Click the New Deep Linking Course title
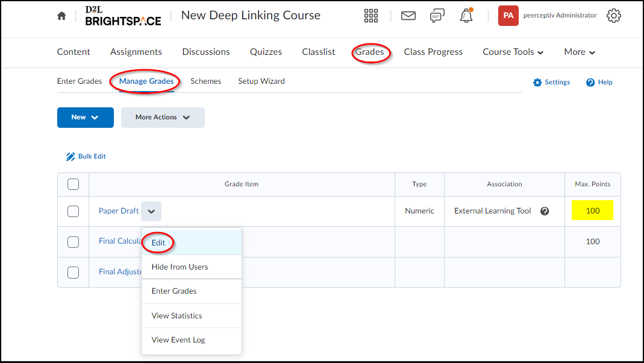 click(251, 15)
